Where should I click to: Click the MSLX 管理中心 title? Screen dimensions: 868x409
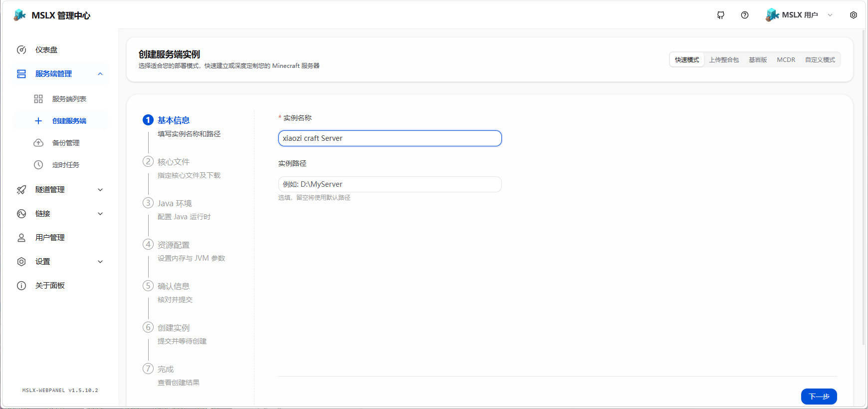[x=61, y=15]
